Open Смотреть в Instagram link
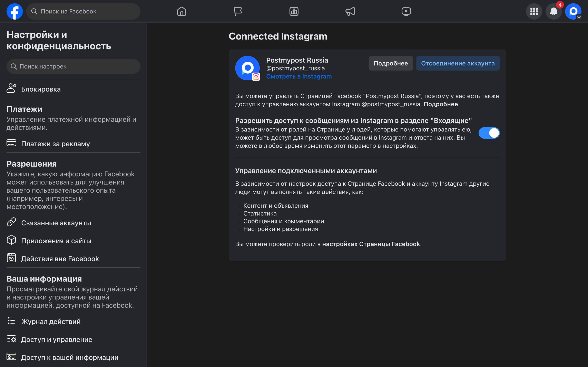Image resolution: width=588 pixels, height=367 pixels. click(x=299, y=76)
